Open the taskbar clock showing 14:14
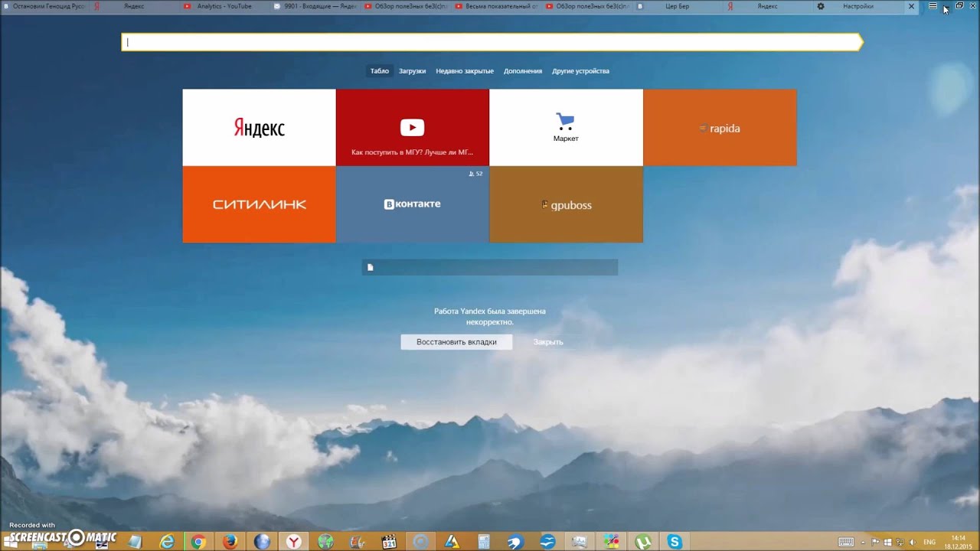Viewport: 980px width, 551px height. (x=959, y=542)
